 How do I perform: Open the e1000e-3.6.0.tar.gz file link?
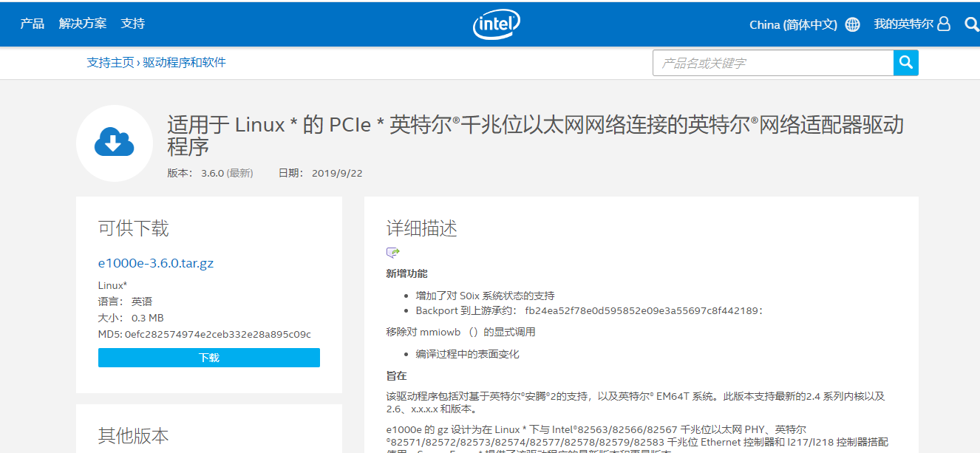156,262
